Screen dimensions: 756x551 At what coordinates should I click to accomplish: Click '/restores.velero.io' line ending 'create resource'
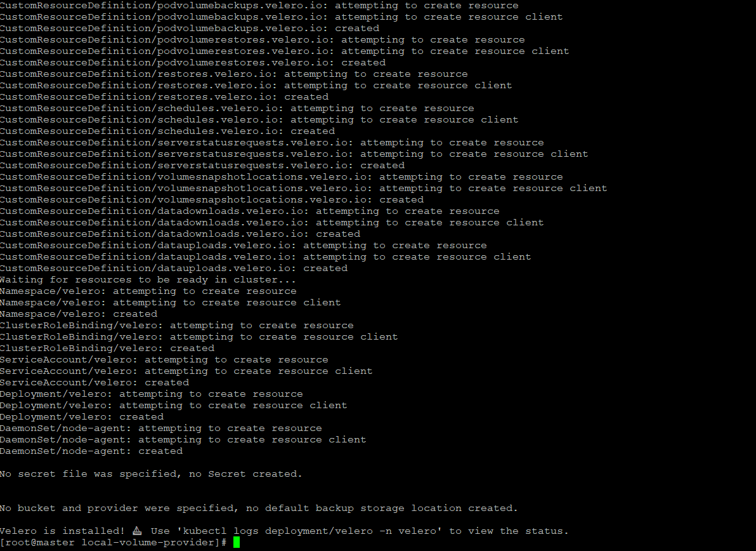[x=234, y=74]
